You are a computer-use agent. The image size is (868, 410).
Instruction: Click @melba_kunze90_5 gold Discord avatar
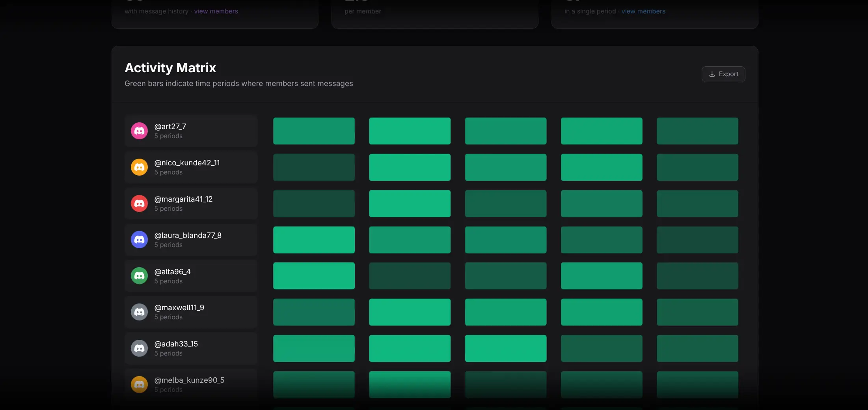coord(139,385)
